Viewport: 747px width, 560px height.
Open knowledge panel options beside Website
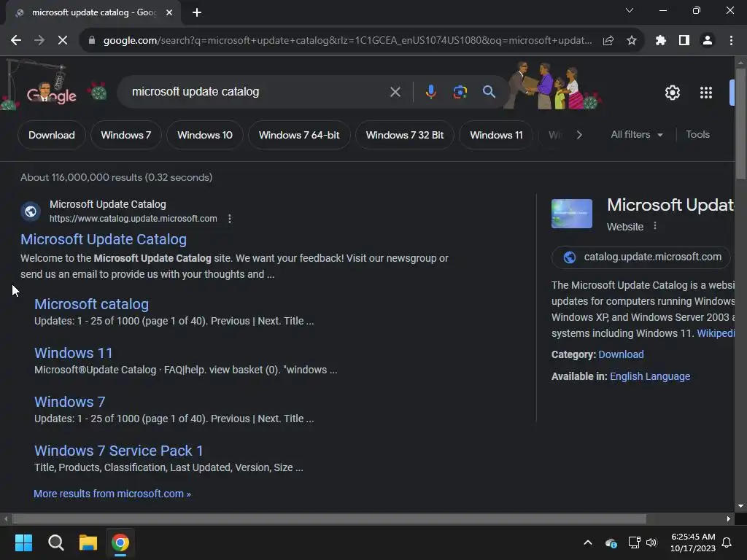click(x=655, y=226)
